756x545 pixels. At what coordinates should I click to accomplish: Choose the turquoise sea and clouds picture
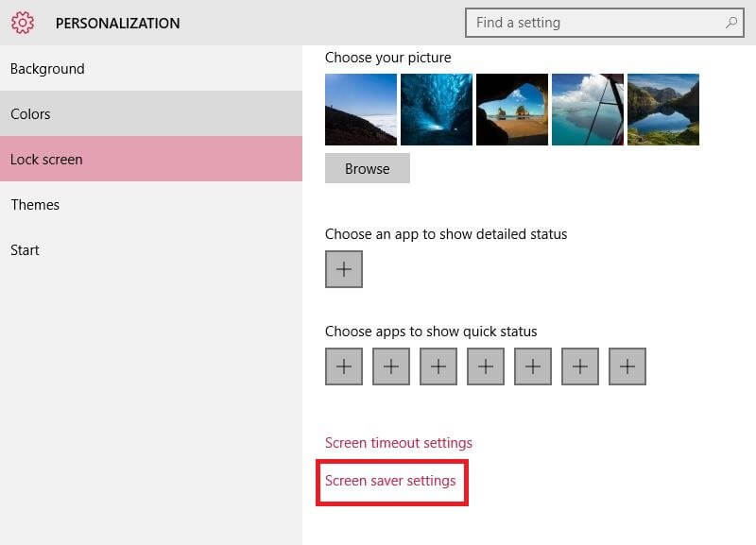point(588,110)
